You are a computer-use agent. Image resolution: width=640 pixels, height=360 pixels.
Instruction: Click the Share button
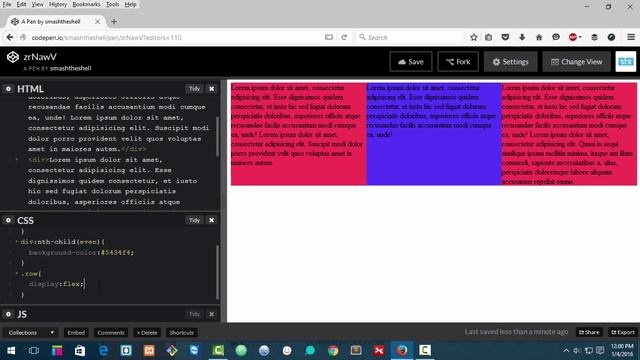click(x=589, y=332)
